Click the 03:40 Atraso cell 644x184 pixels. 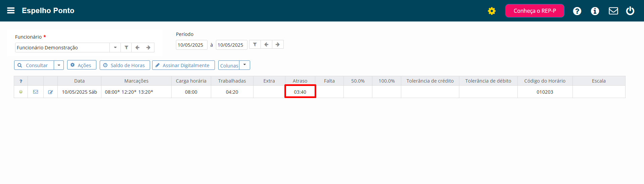(x=300, y=92)
